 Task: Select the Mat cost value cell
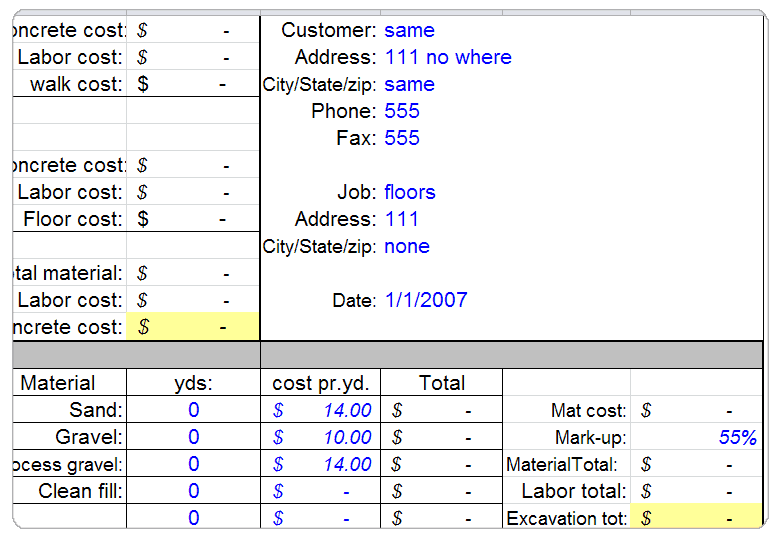click(x=696, y=410)
